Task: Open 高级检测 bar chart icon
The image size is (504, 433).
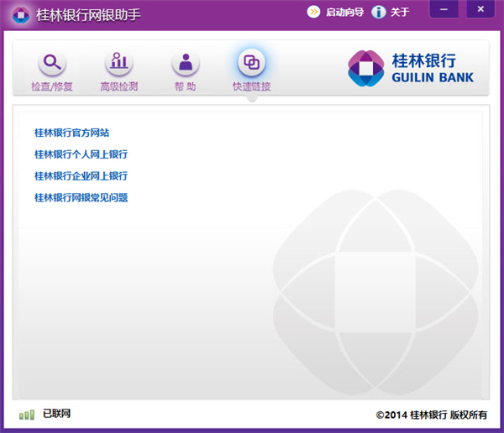Action: pyautogui.click(x=119, y=62)
